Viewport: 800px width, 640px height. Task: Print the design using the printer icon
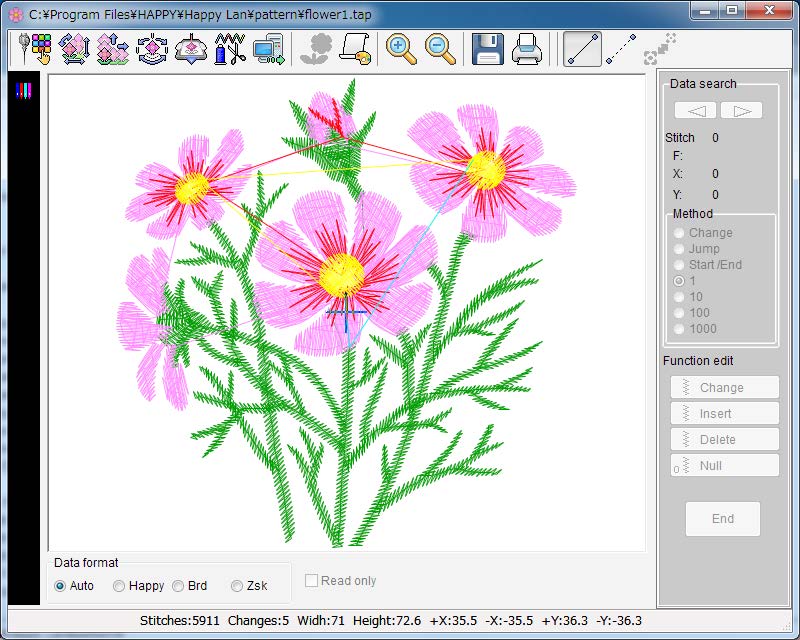(527, 48)
